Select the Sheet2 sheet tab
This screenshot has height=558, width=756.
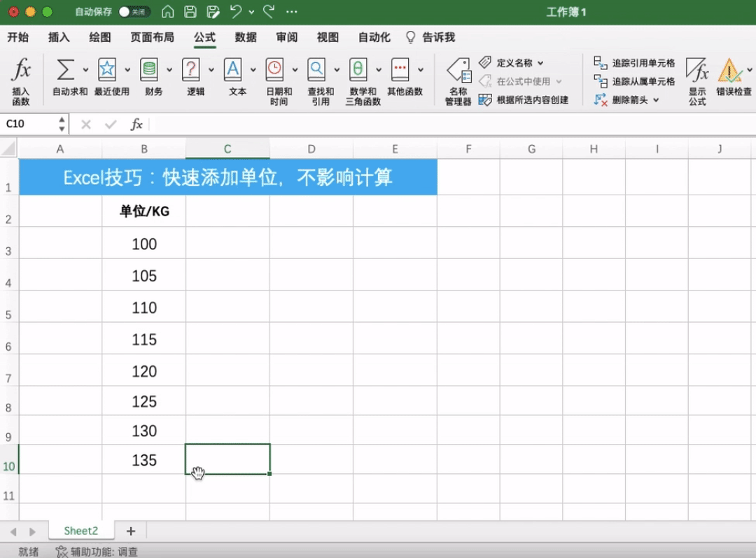coord(81,531)
